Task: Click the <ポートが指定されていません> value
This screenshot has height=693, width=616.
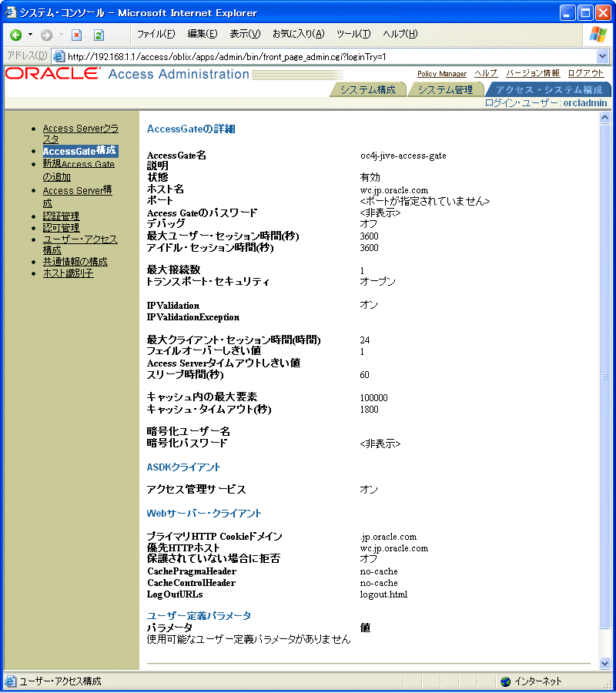Action: tap(425, 201)
